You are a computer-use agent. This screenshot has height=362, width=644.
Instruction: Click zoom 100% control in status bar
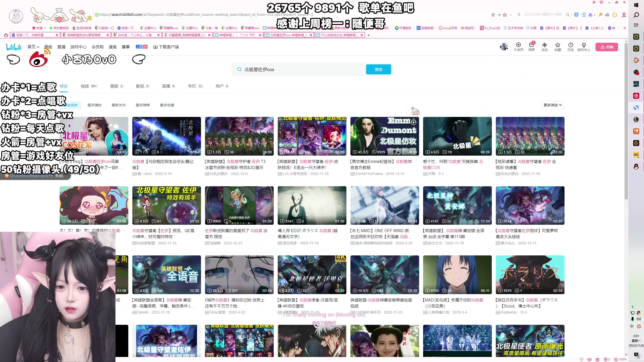[620, 359]
